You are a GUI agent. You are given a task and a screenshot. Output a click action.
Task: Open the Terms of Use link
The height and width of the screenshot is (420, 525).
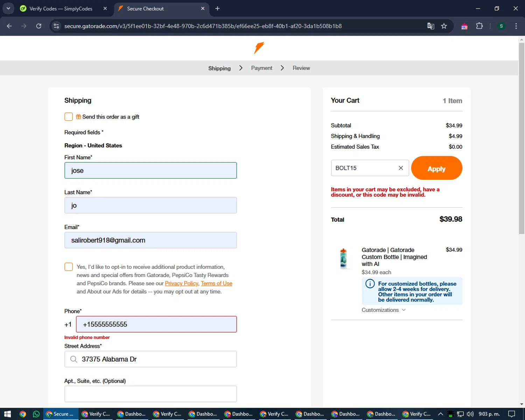pos(217,283)
